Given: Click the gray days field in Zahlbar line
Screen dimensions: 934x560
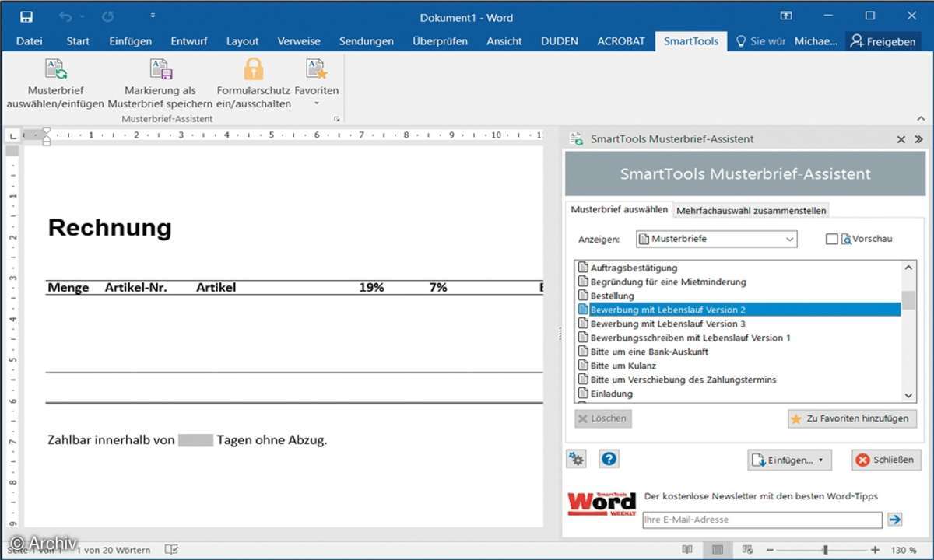Looking at the screenshot, I should [x=195, y=440].
